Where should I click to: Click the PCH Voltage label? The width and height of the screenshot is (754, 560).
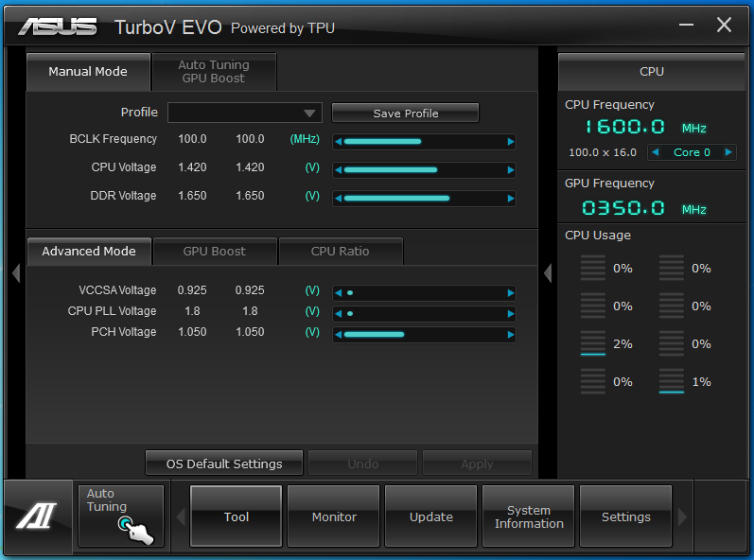pos(124,332)
